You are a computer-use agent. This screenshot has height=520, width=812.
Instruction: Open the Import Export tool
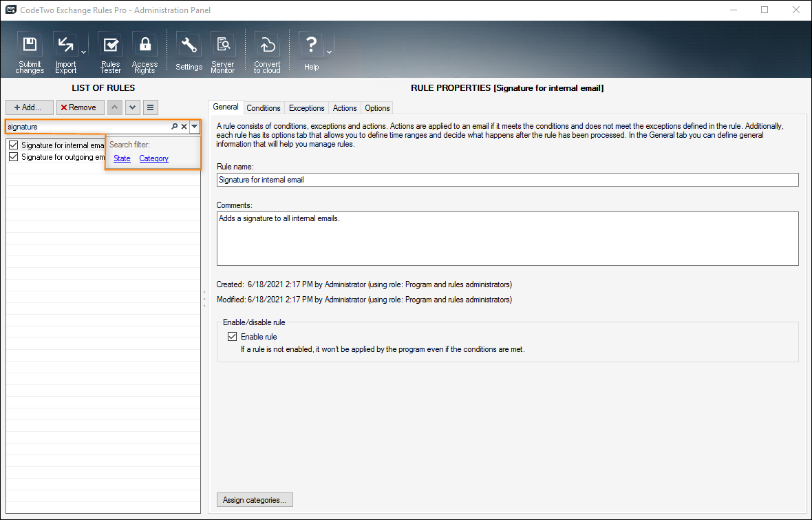pyautogui.click(x=66, y=52)
